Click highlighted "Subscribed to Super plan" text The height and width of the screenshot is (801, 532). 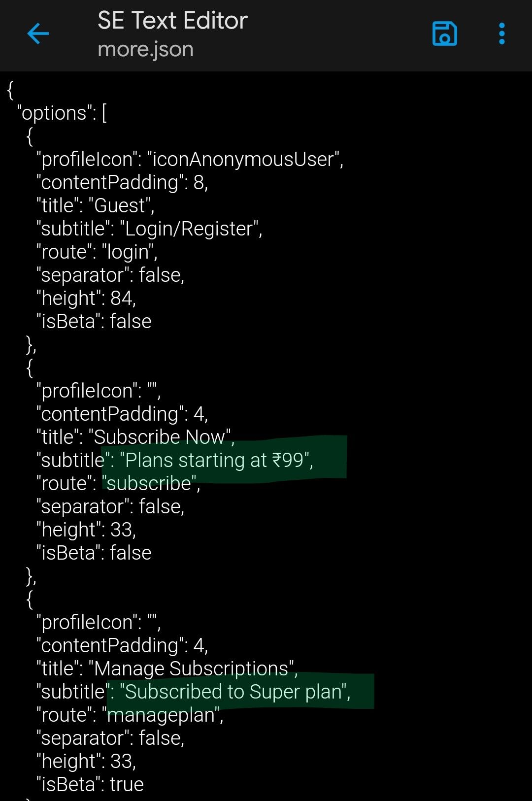tap(233, 692)
